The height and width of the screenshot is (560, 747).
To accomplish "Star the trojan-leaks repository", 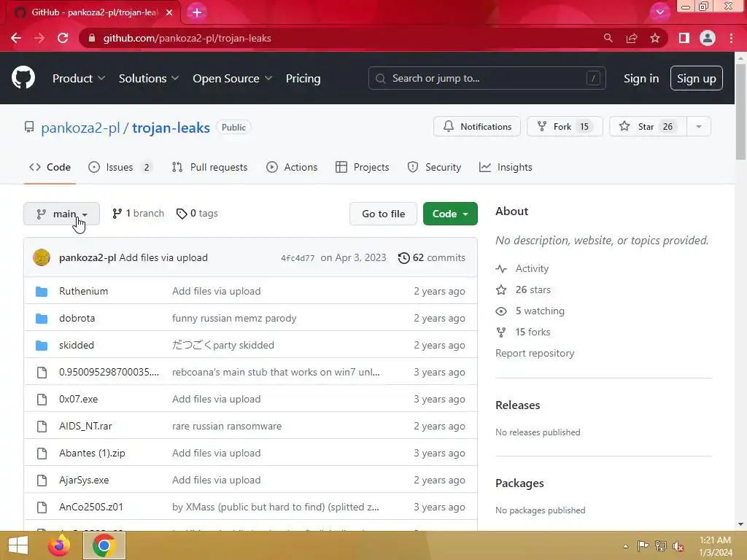I will (648, 127).
